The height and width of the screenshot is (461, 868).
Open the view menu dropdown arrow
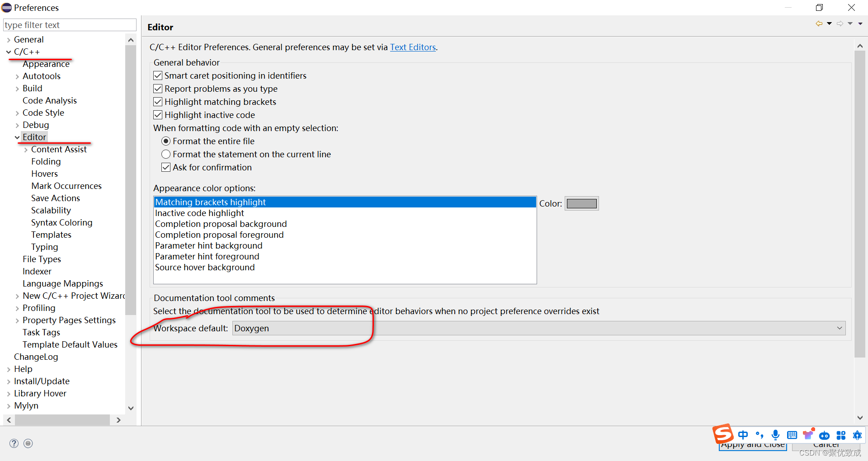[x=860, y=24]
